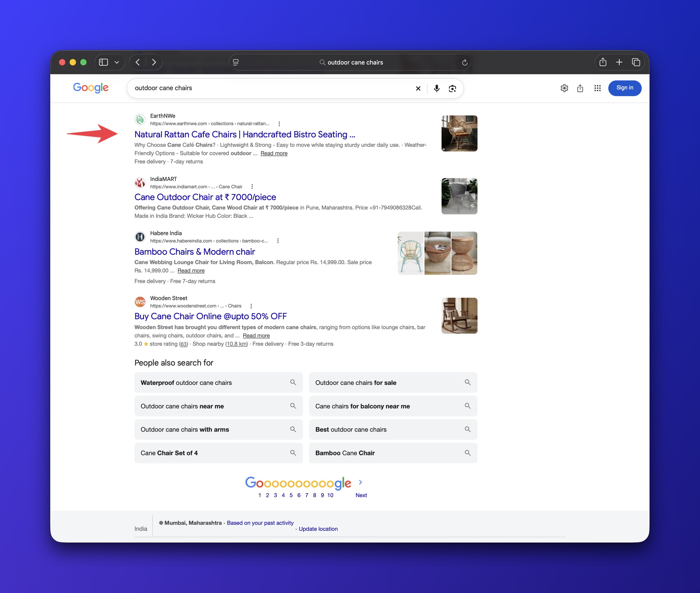Open options menu for IndiaMART result
The height and width of the screenshot is (593, 700).
[x=252, y=186]
